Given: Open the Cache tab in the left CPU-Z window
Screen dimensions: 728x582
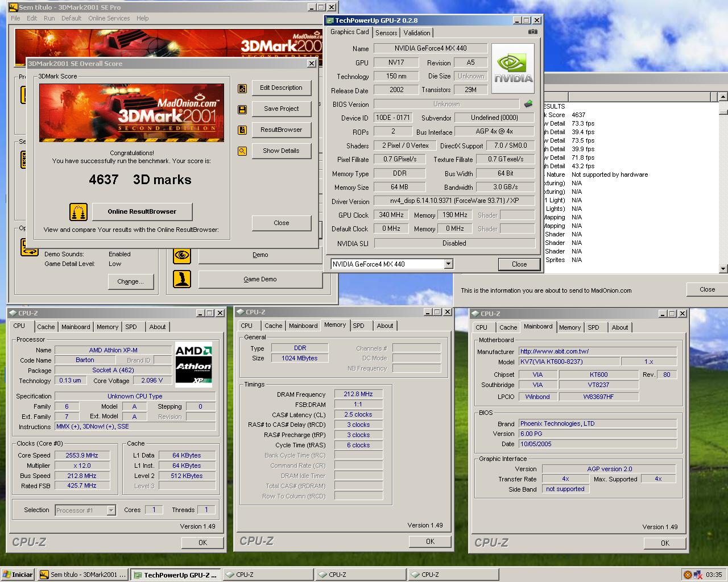Looking at the screenshot, I should pos(46,327).
